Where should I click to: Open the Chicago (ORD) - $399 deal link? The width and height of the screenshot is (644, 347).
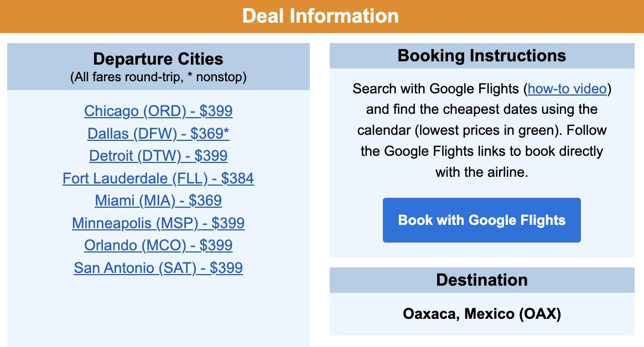click(158, 111)
